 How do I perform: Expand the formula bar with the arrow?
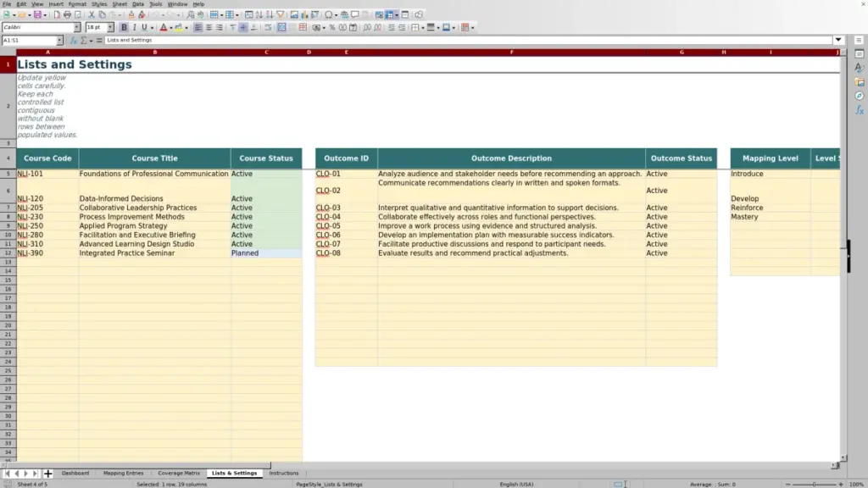(838, 41)
